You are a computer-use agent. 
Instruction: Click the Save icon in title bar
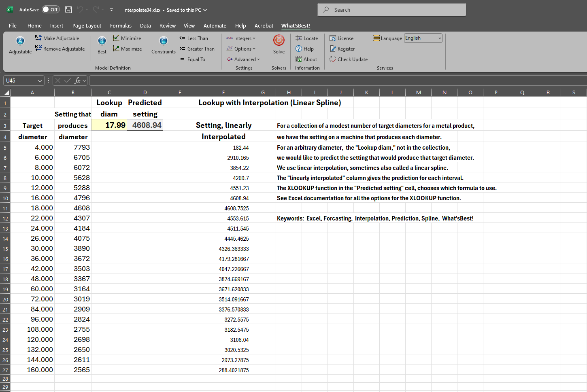click(68, 10)
